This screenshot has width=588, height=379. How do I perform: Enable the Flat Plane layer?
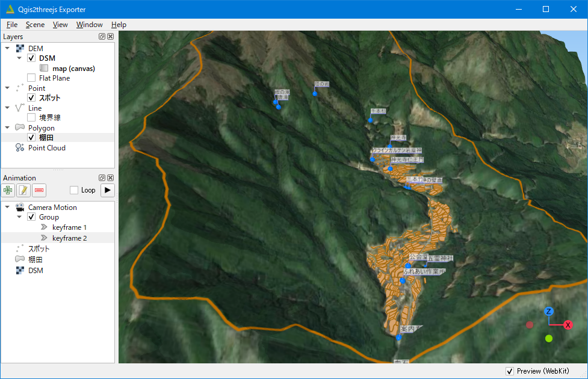click(x=31, y=78)
